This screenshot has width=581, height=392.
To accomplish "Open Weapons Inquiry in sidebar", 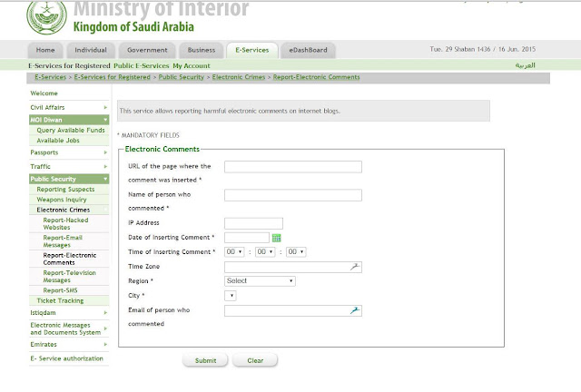I will click(x=62, y=200).
